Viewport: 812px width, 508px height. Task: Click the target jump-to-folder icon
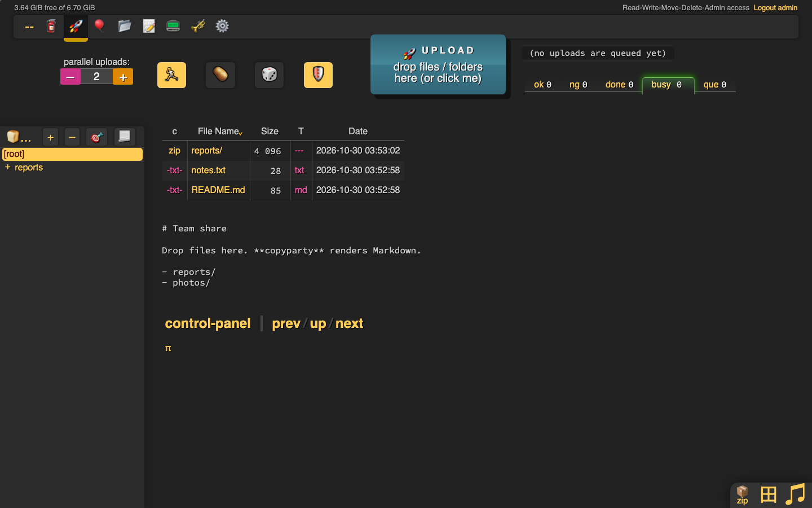tap(96, 137)
